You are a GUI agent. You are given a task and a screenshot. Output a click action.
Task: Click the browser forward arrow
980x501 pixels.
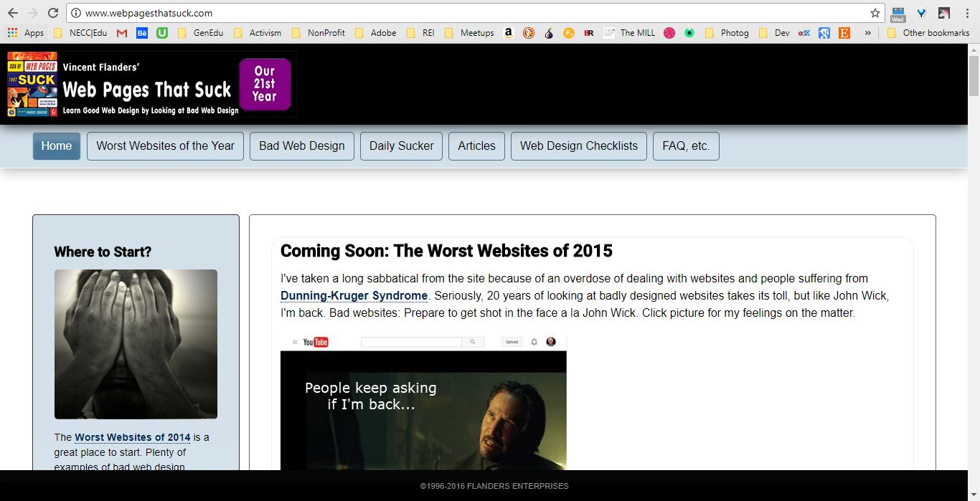click(x=33, y=13)
